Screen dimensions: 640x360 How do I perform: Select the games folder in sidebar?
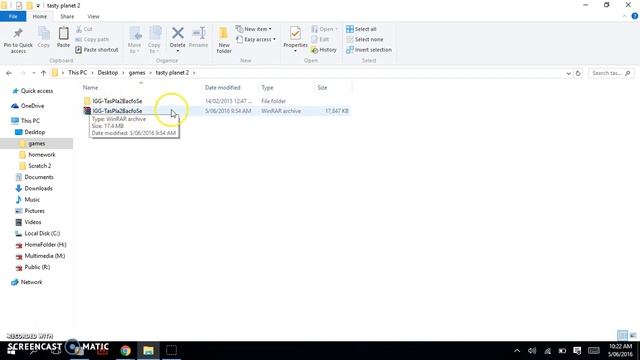(x=37, y=143)
